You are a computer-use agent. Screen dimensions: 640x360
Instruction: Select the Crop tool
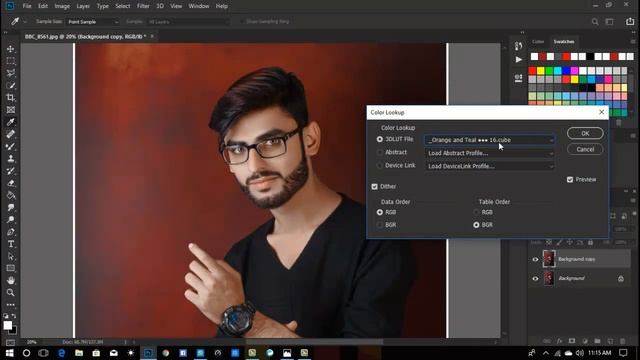tap(11, 98)
